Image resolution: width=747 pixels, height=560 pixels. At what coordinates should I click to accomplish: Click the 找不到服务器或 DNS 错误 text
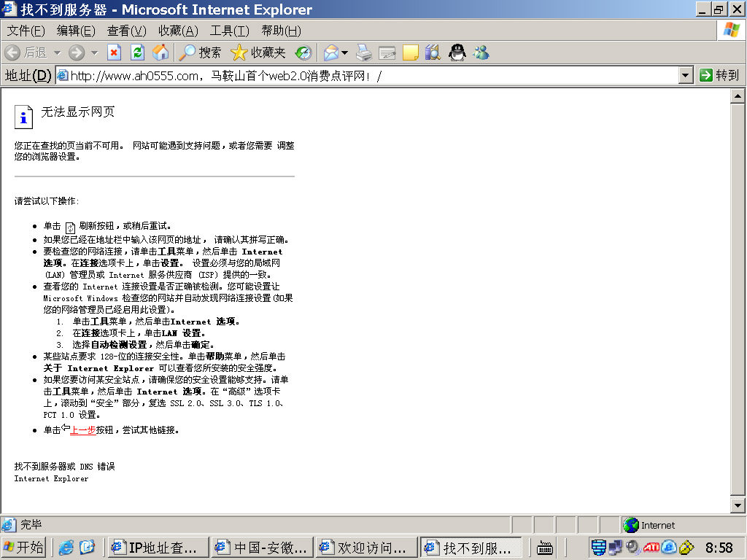click(64, 467)
